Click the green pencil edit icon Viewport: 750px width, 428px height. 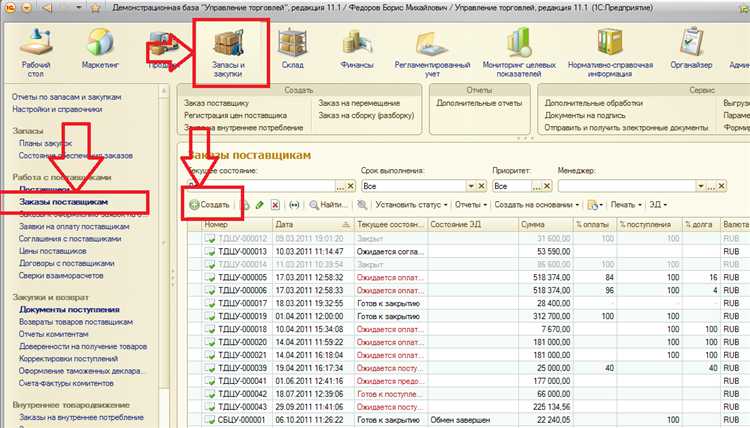(260, 205)
